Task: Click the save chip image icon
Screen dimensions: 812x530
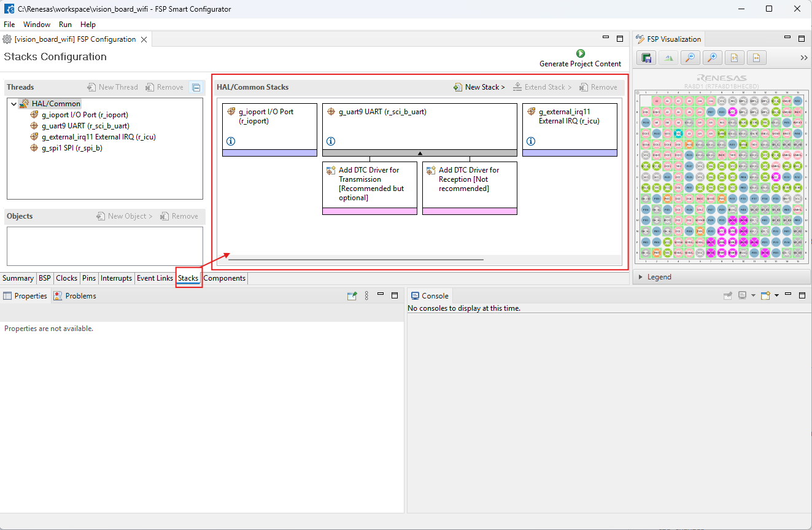Action: click(x=646, y=58)
